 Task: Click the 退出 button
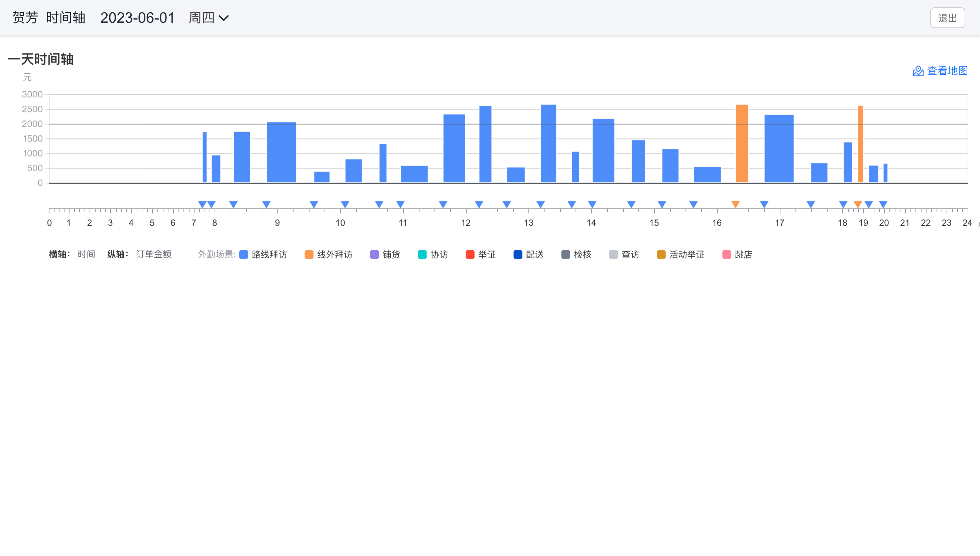[947, 18]
